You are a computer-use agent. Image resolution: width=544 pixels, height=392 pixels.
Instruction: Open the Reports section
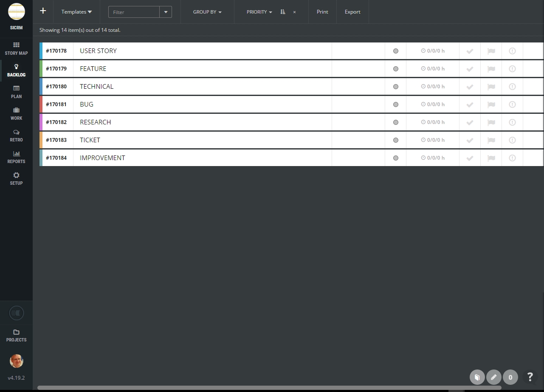(x=16, y=157)
